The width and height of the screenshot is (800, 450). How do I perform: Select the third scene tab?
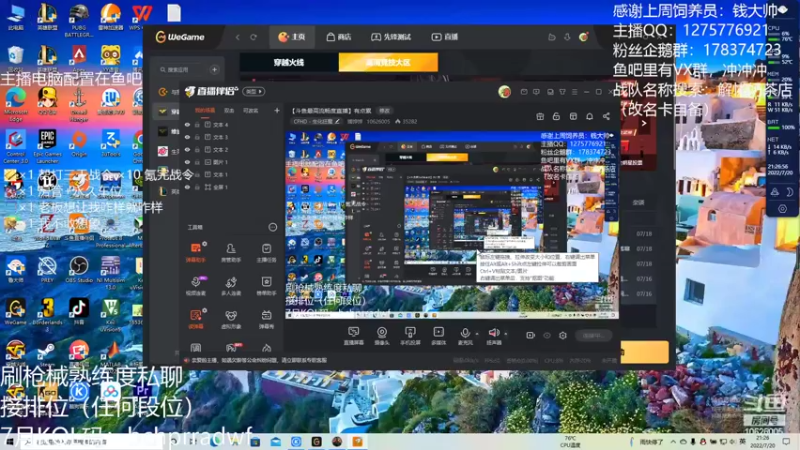coord(250,111)
